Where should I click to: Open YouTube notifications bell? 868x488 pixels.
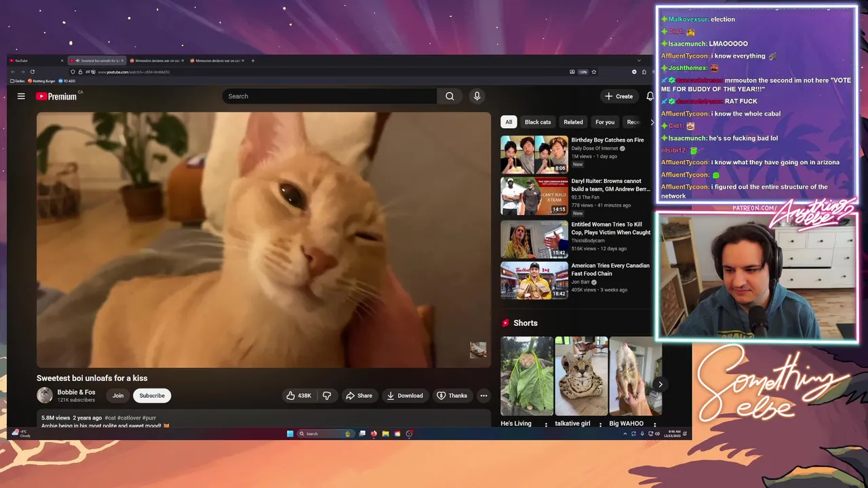click(650, 96)
